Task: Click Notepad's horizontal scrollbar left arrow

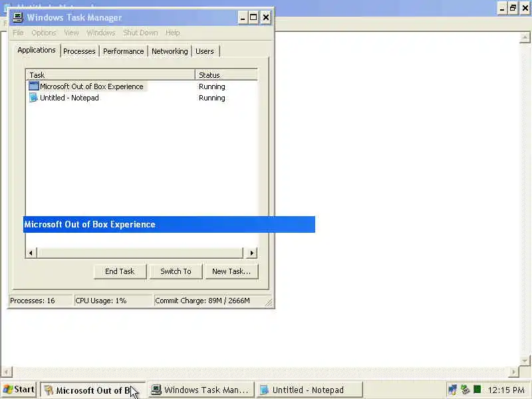Action: point(7,372)
